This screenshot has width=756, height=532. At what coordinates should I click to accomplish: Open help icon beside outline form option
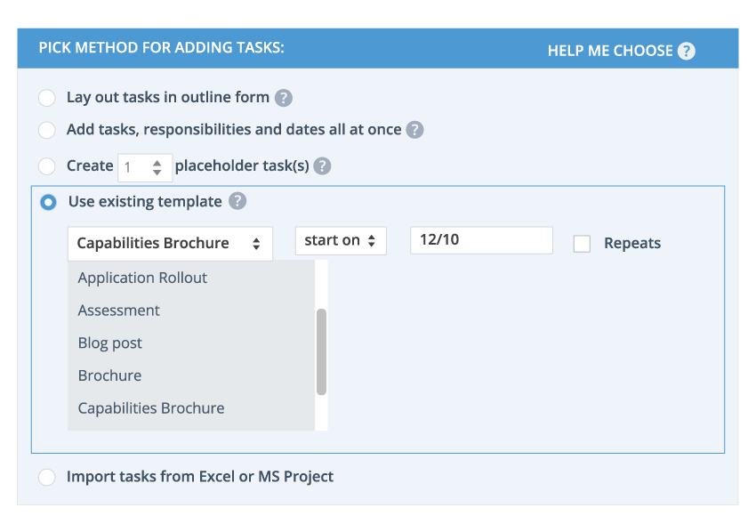point(284,98)
